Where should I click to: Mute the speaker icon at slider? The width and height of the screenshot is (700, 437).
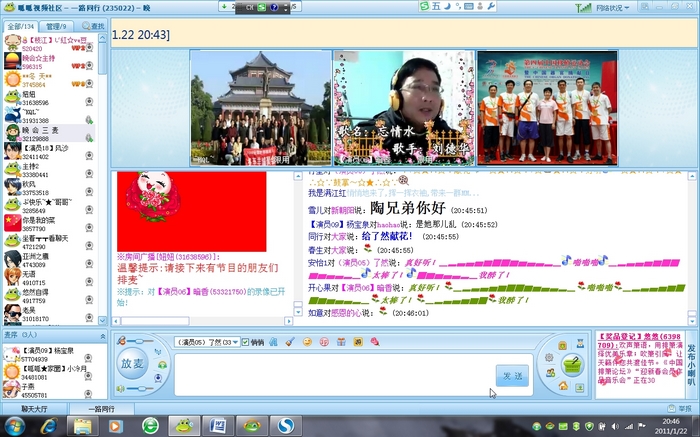pyautogui.click(x=121, y=389)
